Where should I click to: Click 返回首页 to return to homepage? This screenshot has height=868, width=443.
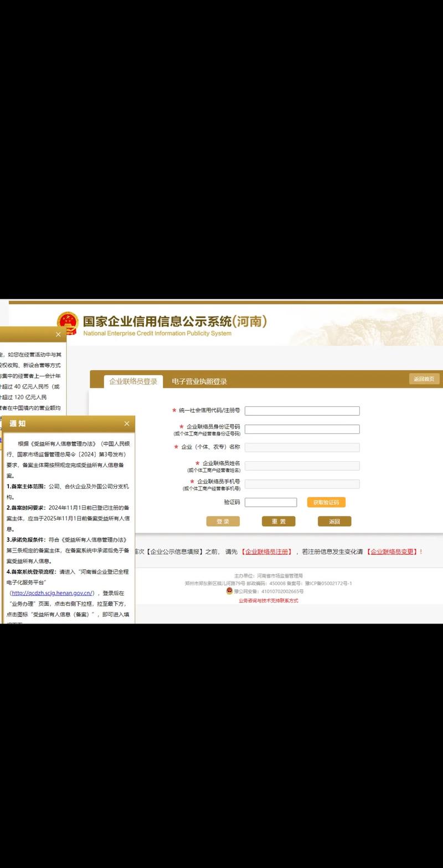[424, 378]
